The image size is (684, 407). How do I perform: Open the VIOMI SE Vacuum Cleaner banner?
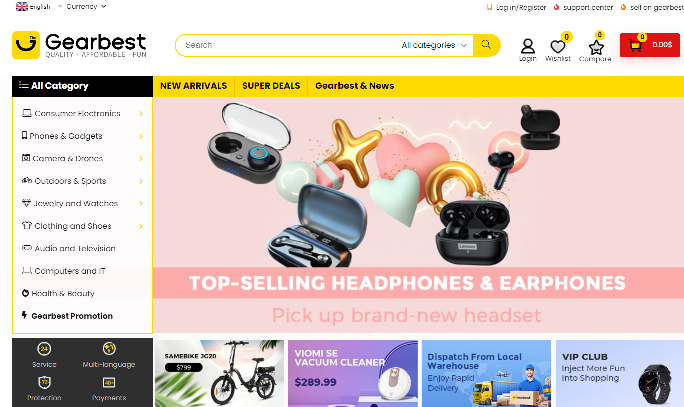[353, 373]
